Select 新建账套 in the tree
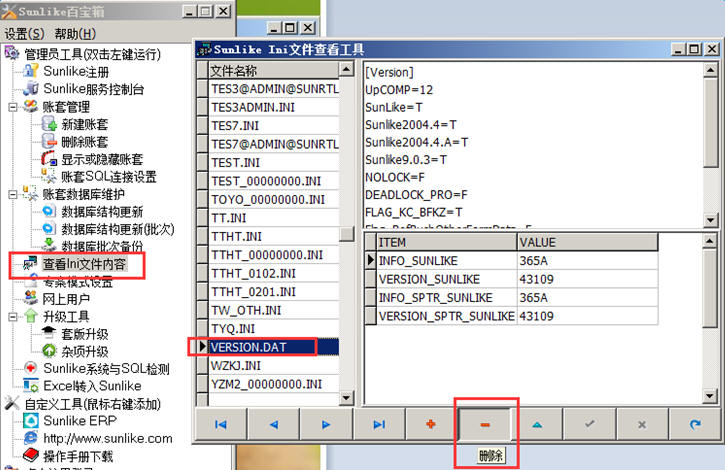 tap(85, 124)
